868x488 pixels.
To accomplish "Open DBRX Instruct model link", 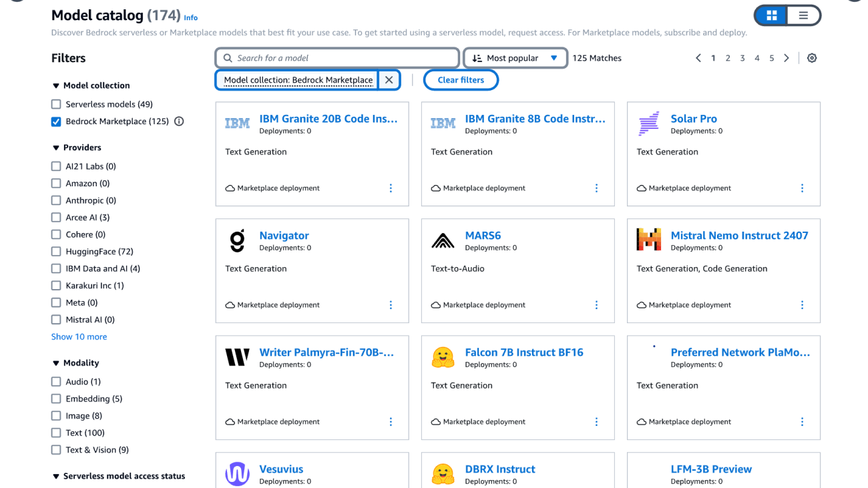I will (x=500, y=469).
